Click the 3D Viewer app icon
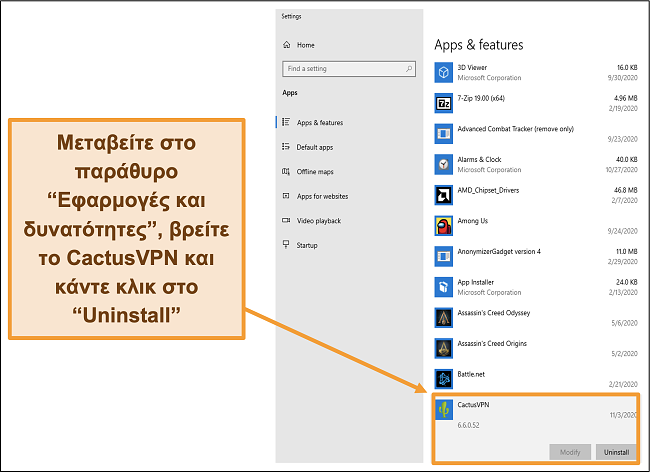Viewport: 650px width, 472px height. coord(444,72)
